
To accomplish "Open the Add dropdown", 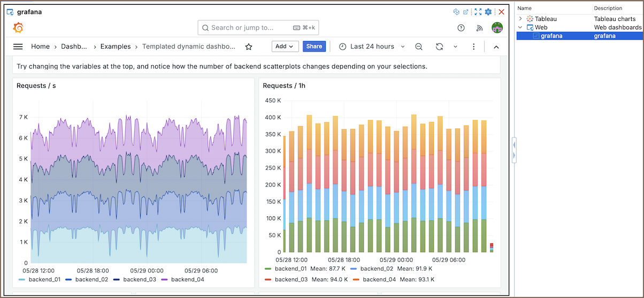I will (285, 47).
